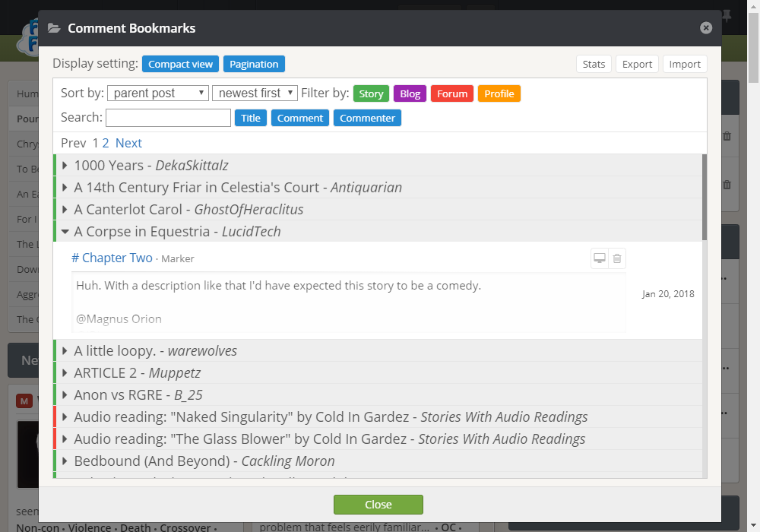
Task: Expand the '1000 Years - DekaSkittalz' entry
Action: pos(378,165)
